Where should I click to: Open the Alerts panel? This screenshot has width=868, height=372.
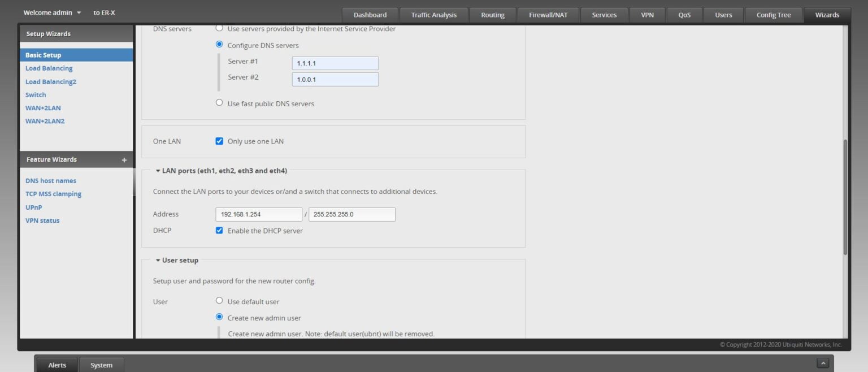[x=57, y=365]
